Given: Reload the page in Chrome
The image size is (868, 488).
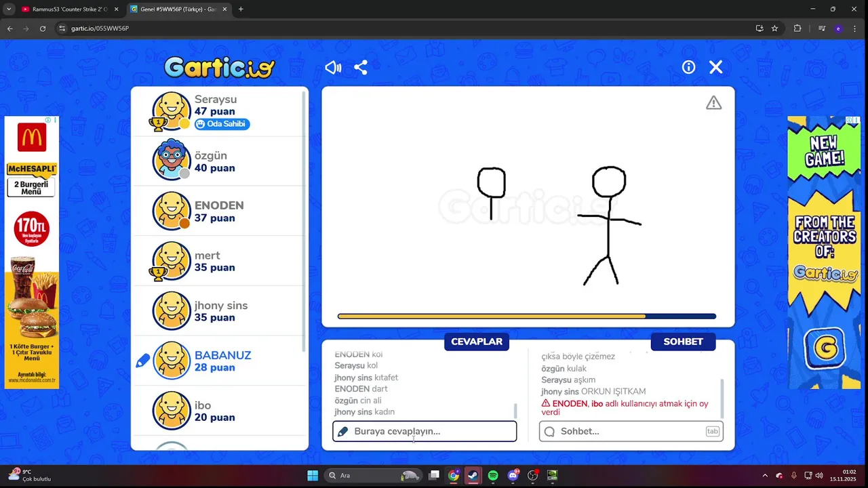Looking at the screenshot, I should (43, 28).
